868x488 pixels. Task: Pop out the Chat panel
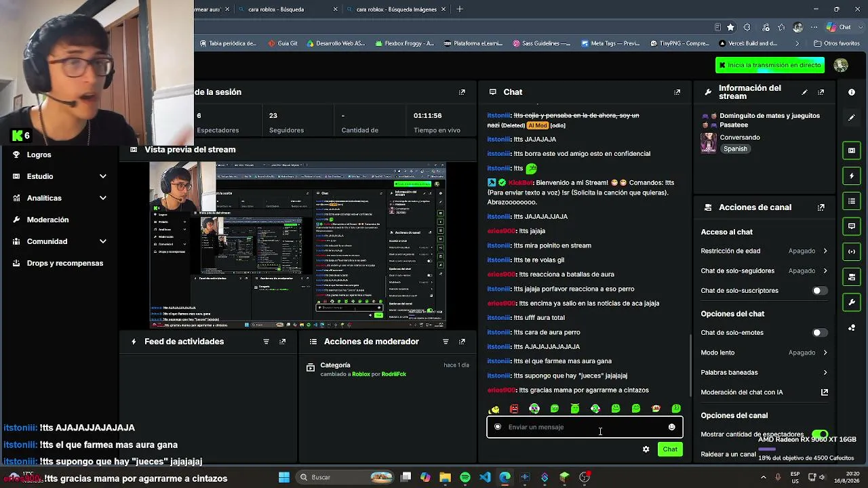point(677,92)
